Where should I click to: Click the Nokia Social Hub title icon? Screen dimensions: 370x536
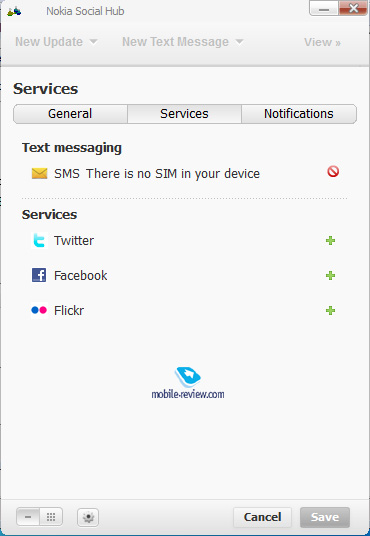14,12
